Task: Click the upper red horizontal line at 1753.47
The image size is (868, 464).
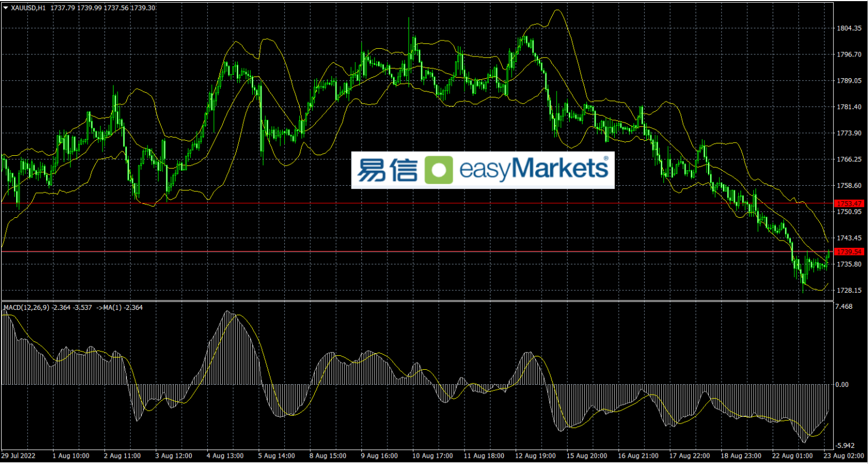Action: (417, 203)
